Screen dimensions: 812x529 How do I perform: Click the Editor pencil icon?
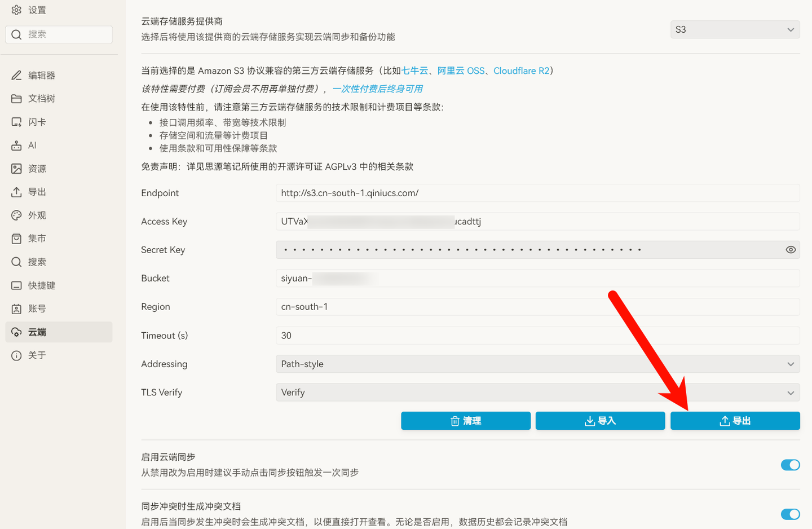point(16,75)
